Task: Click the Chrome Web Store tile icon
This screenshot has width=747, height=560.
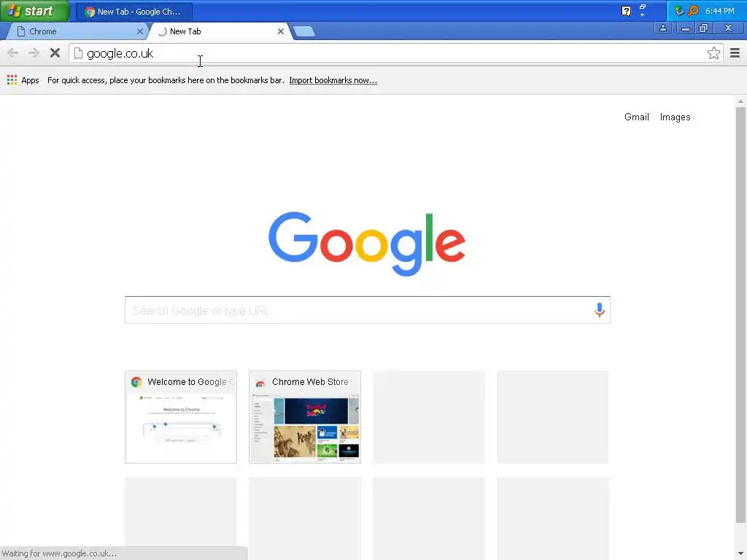Action: (260, 382)
